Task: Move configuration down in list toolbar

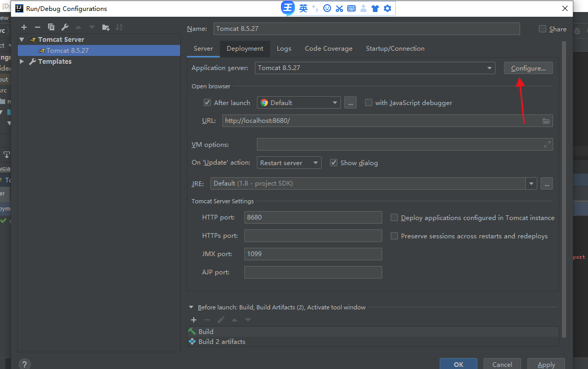Action: pos(92,27)
